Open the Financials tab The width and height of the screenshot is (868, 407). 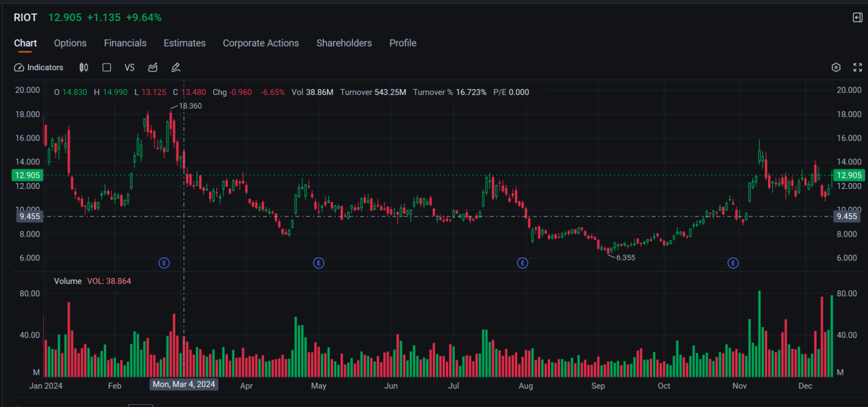click(125, 43)
